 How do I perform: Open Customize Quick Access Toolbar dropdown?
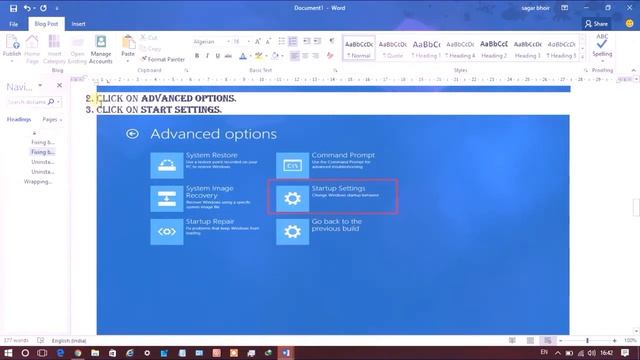point(57,8)
